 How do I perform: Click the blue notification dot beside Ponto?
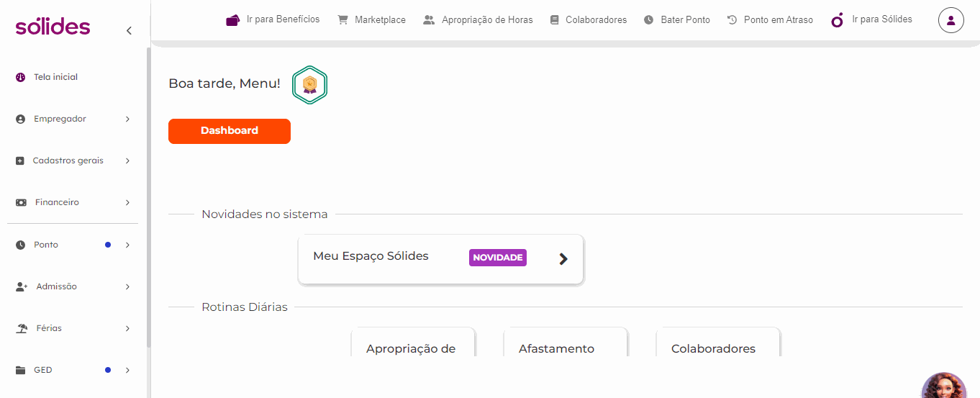[108, 245]
